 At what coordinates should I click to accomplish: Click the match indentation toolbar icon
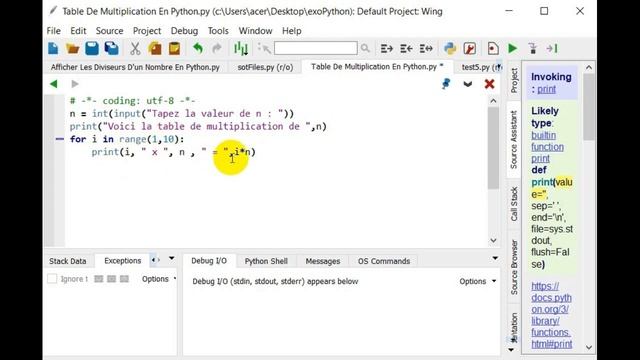click(x=426, y=49)
